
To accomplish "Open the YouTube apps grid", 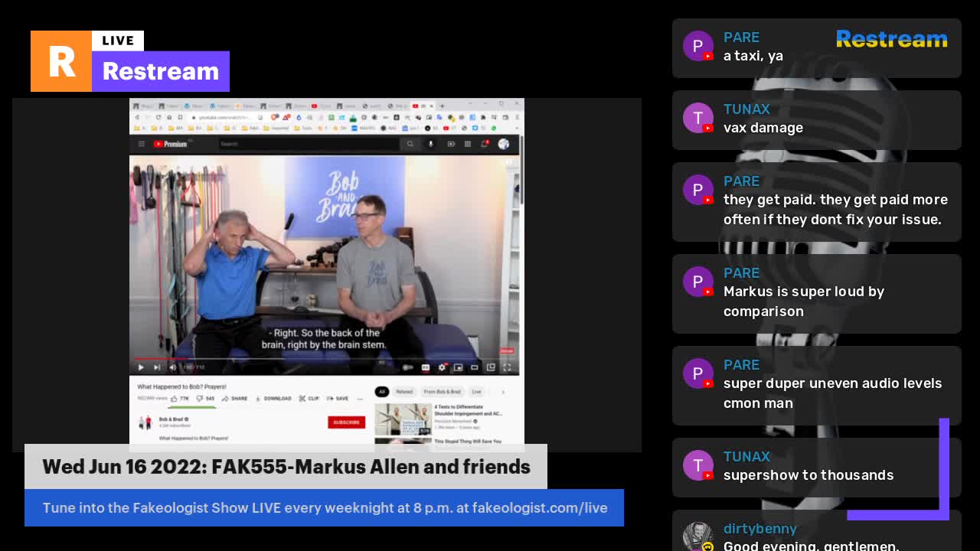I will [468, 144].
